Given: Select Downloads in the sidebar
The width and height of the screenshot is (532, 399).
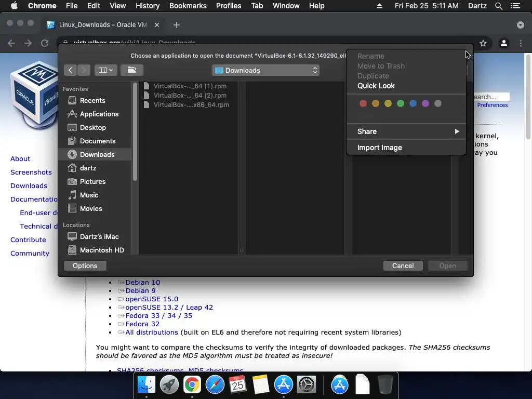Looking at the screenshot, I should pyautogui.click(x=95, y=154).
